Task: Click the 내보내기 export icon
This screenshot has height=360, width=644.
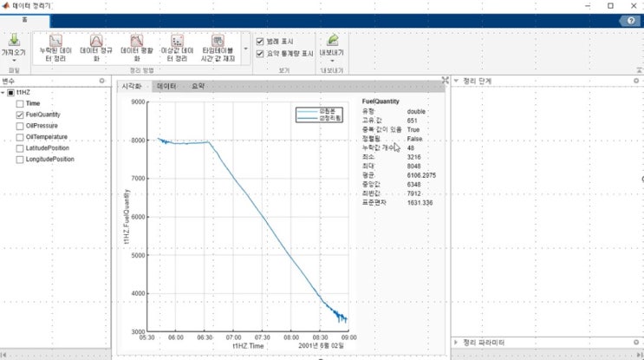Action: point(332,40)
